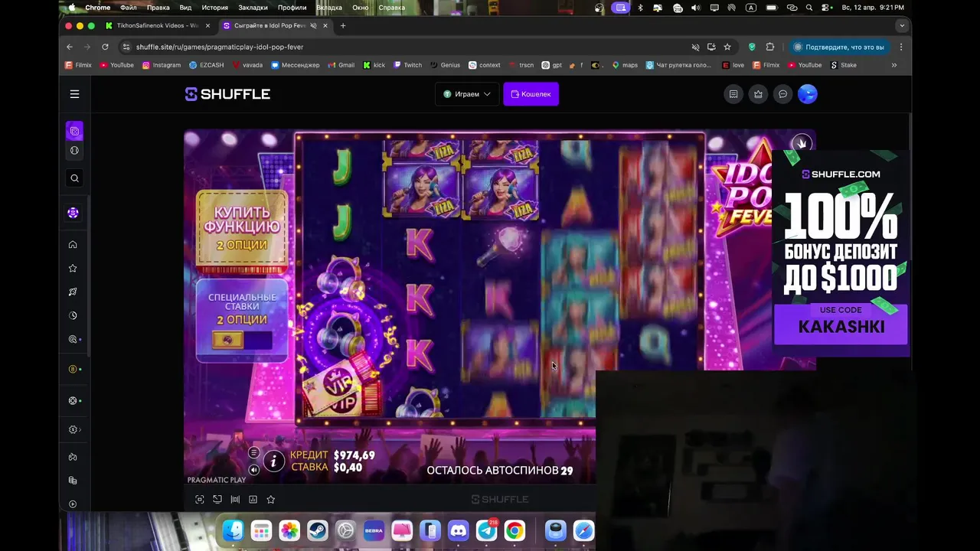
Task: Open the macOS volume control
Action: click(x=695, y=8)
